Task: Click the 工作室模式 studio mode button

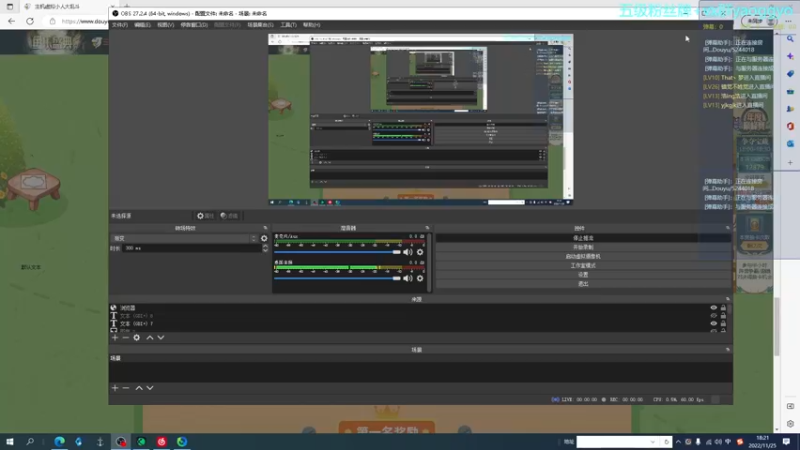Action: 583,266
